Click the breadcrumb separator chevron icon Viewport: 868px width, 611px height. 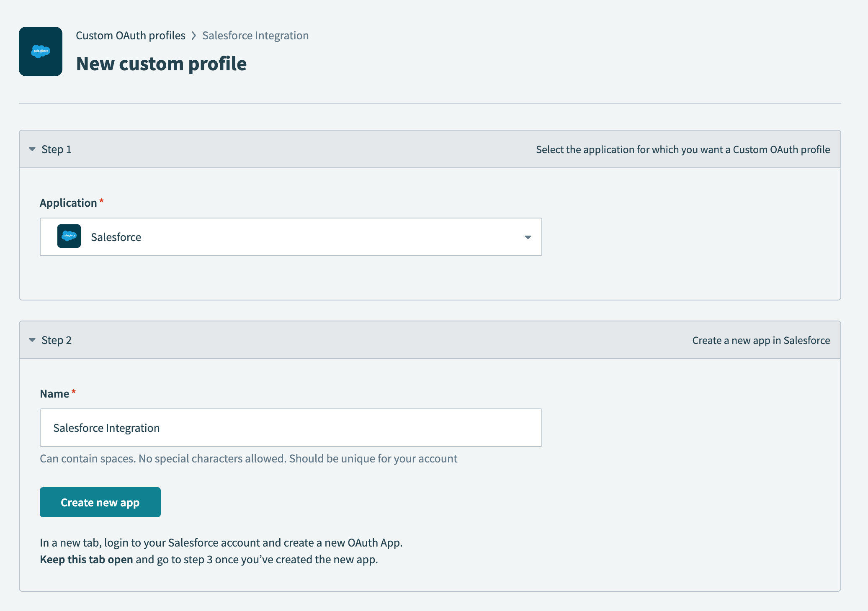tap(193, 36)
